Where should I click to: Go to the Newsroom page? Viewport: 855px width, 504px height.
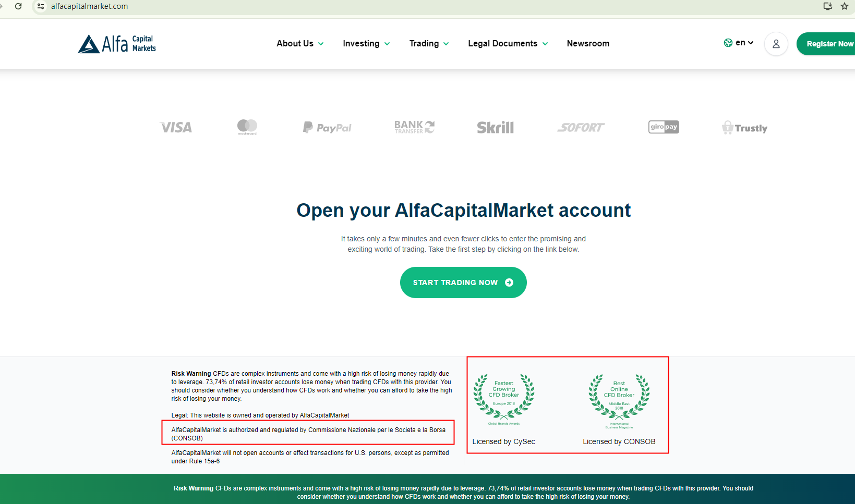click(588, 44)
